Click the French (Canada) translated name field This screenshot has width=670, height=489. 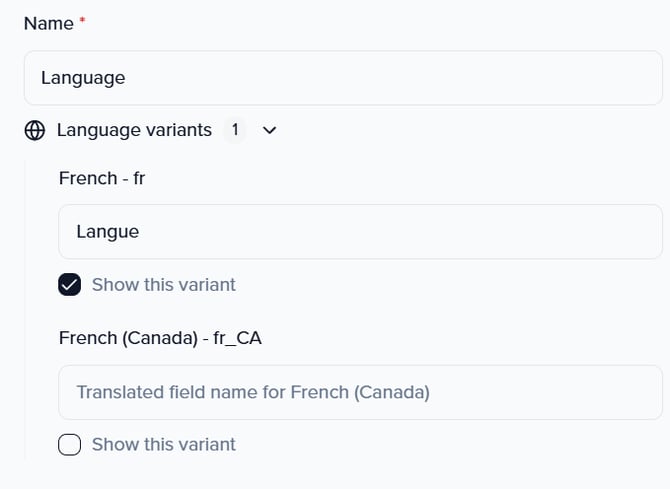click(x=360, y=392)
